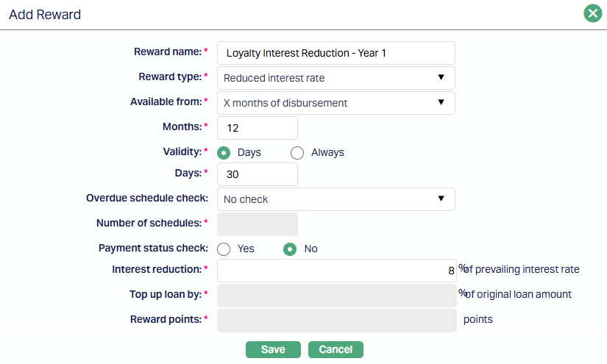Close the Add Reward dialog
Image resolution: width=607 pixels, height=364 pixels.
point(592,14)
